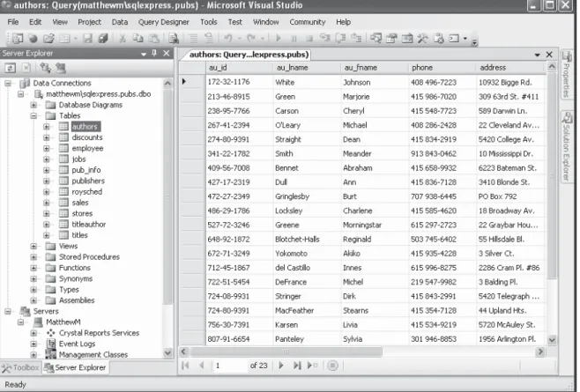Viewport: 580px width, 392px height.
Task: Click the Open File folder icon
Action: click(48, 38)
